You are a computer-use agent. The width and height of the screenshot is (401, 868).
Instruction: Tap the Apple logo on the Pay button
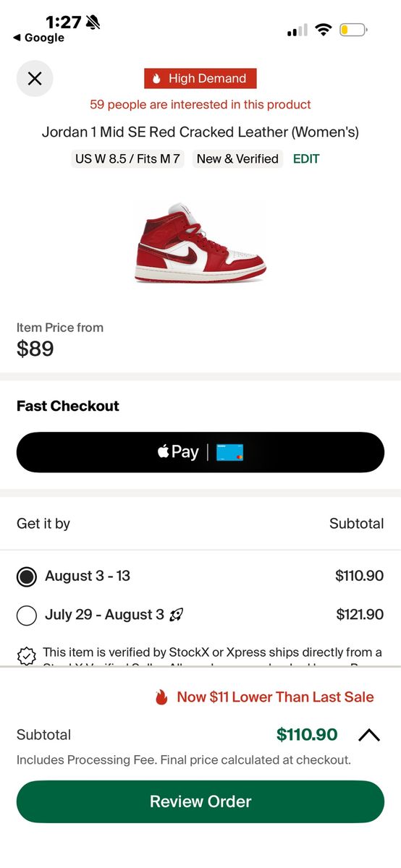coord(164,452)
